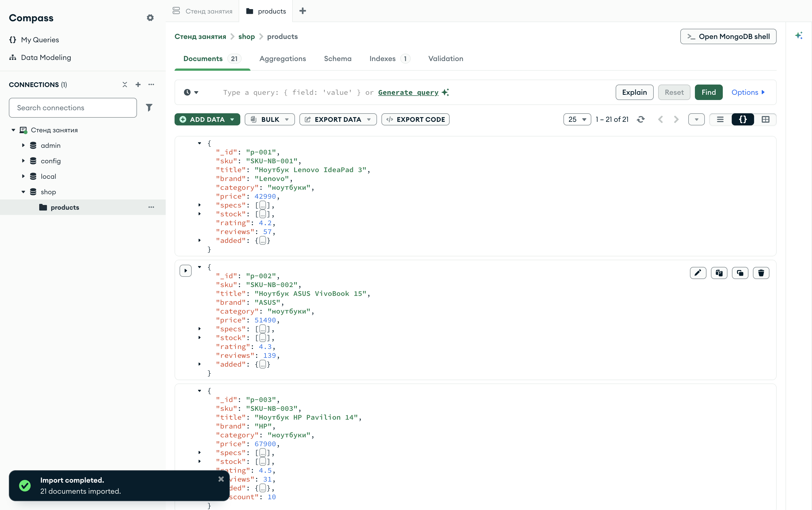Screen dimensions: 812x510
Task: Open the ADD DATA dropdown
Action: coord(207,119)
